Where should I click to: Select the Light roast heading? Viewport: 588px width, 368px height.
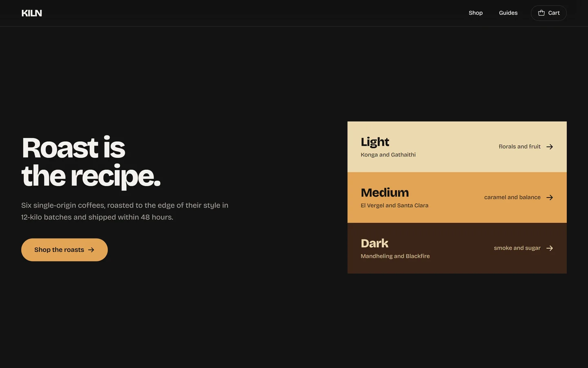[x=375, y=142]
